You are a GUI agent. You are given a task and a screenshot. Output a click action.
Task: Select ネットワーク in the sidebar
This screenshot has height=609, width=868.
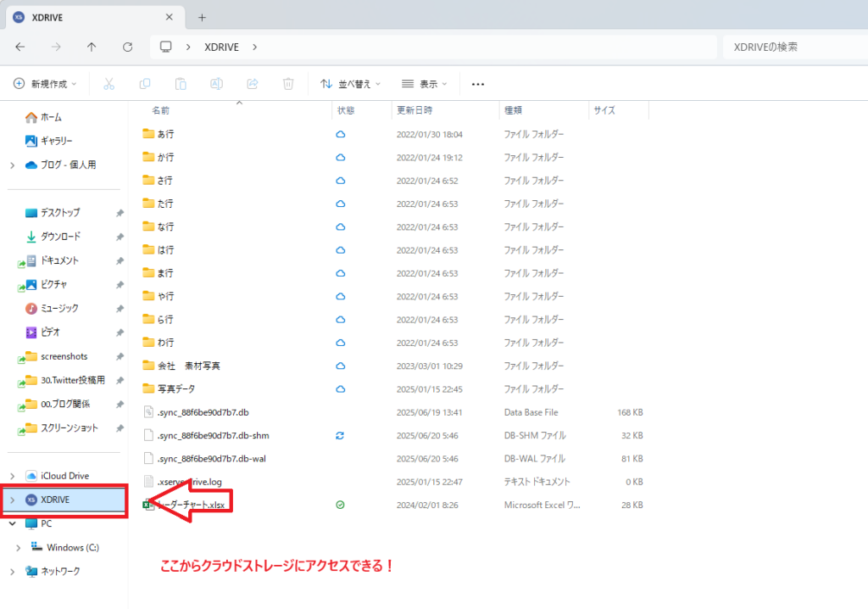(53, 571)
